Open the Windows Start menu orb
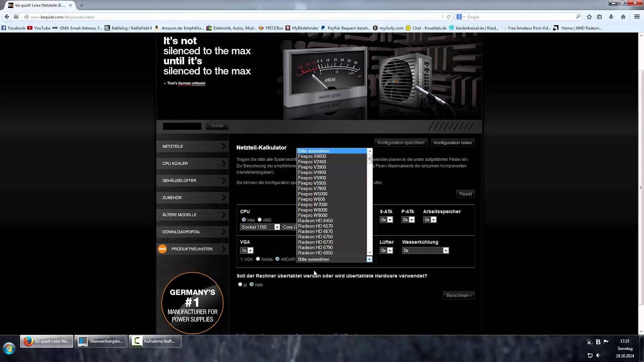Image resolution: width=644 pixels, height=362 pixels. pos(9,348)
